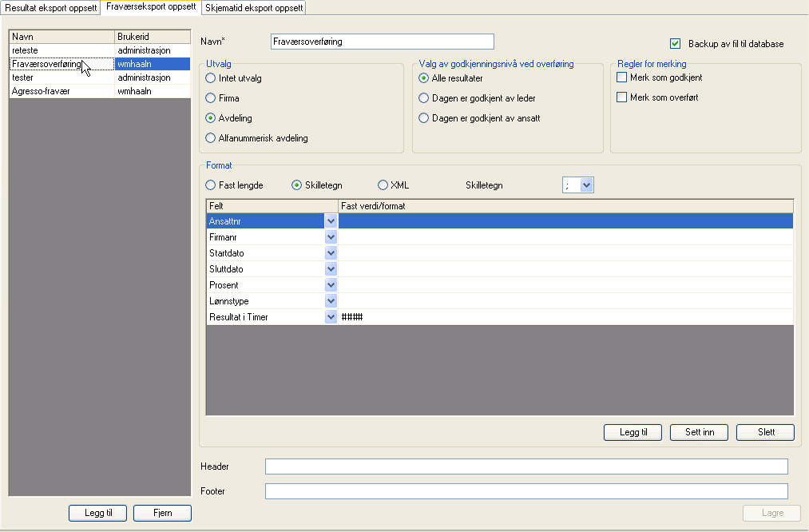
Task: Enable Merk som overført checkbox
Action: click(621, 97)
